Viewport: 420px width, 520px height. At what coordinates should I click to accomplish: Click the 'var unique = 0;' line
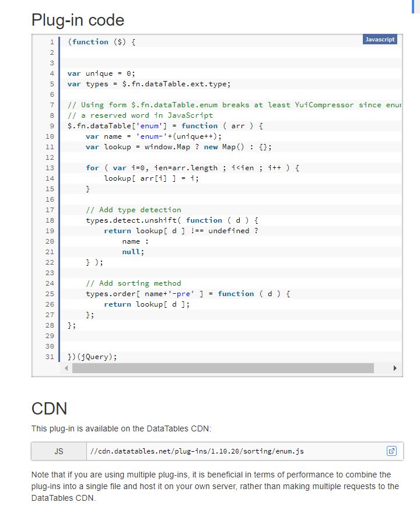(101, 73)
